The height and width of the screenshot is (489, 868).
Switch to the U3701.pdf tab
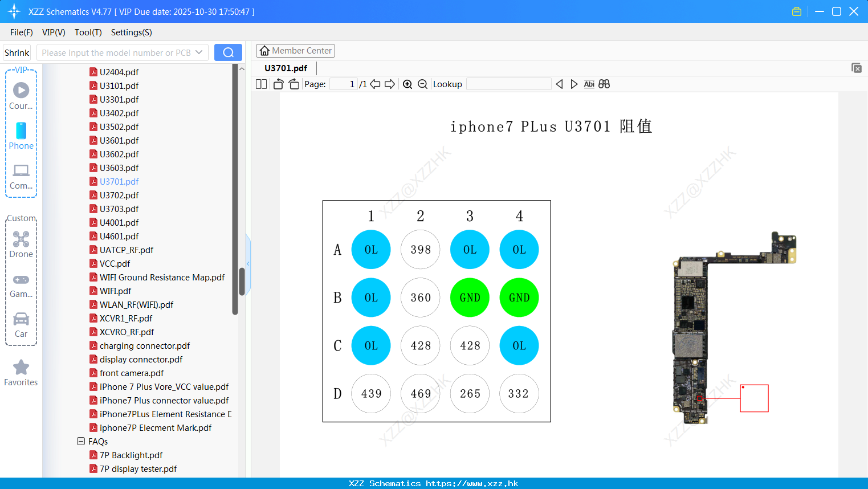286,68
